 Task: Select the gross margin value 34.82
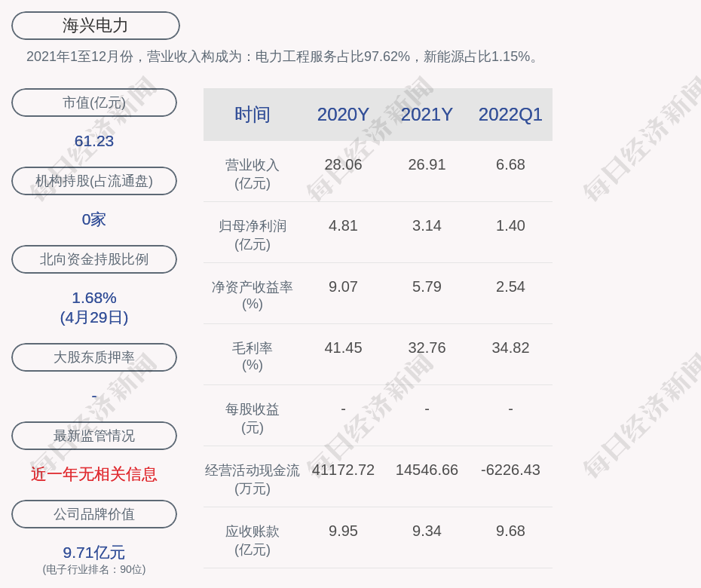(x=510, y=348)
